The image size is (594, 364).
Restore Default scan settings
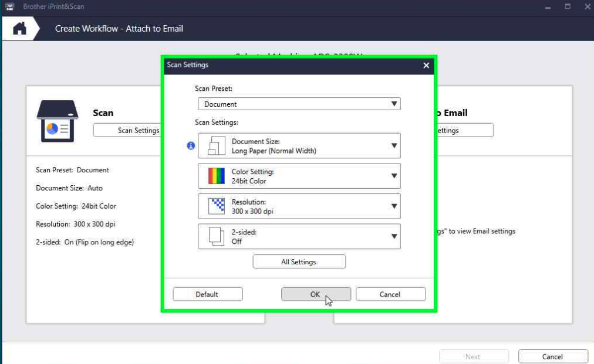[x=208, y=294]
